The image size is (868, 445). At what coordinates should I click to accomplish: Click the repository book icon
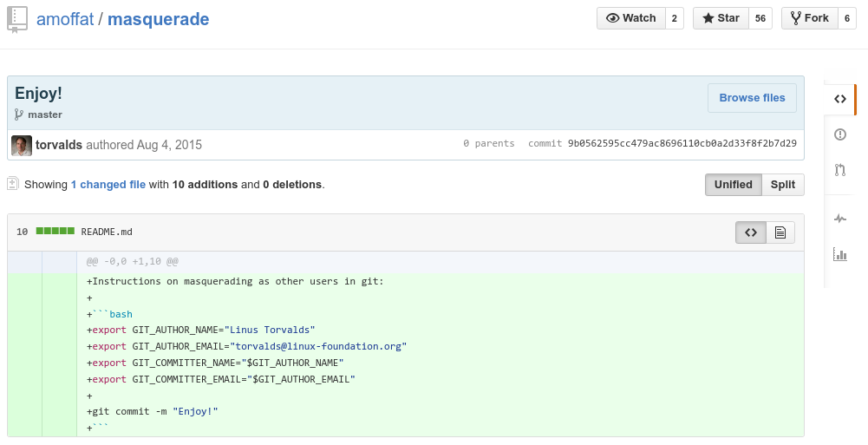pos(16,19)
